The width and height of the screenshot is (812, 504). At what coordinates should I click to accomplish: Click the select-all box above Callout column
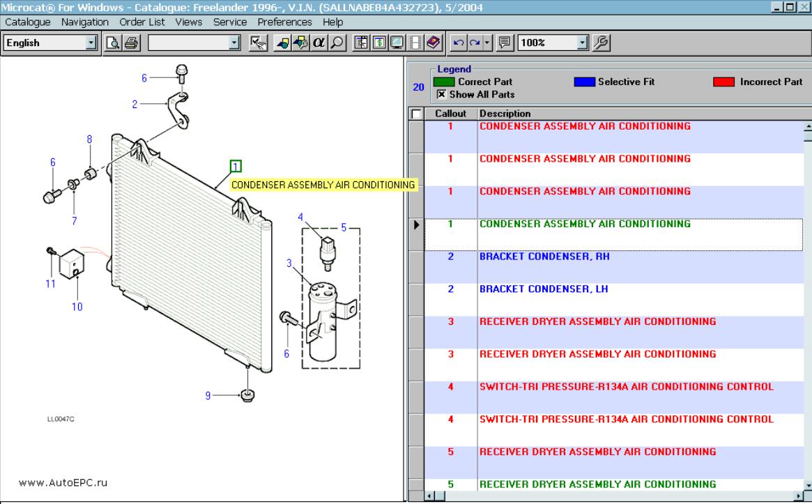[415, 113]
